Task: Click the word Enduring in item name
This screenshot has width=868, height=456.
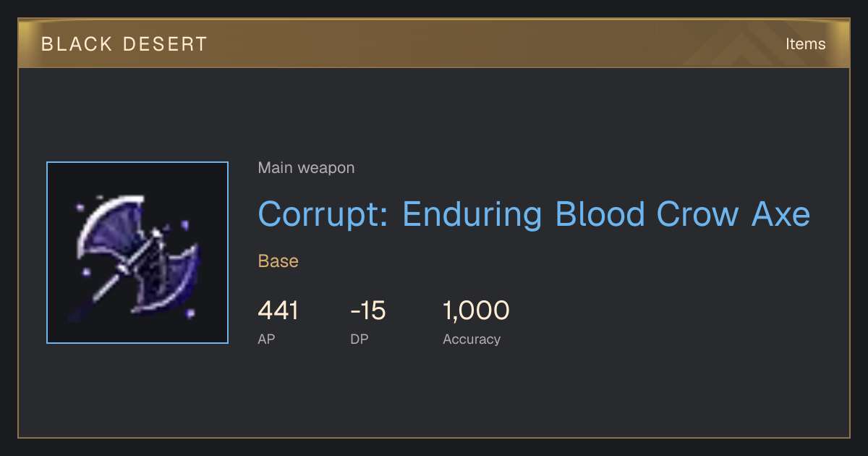Action: 472,214
